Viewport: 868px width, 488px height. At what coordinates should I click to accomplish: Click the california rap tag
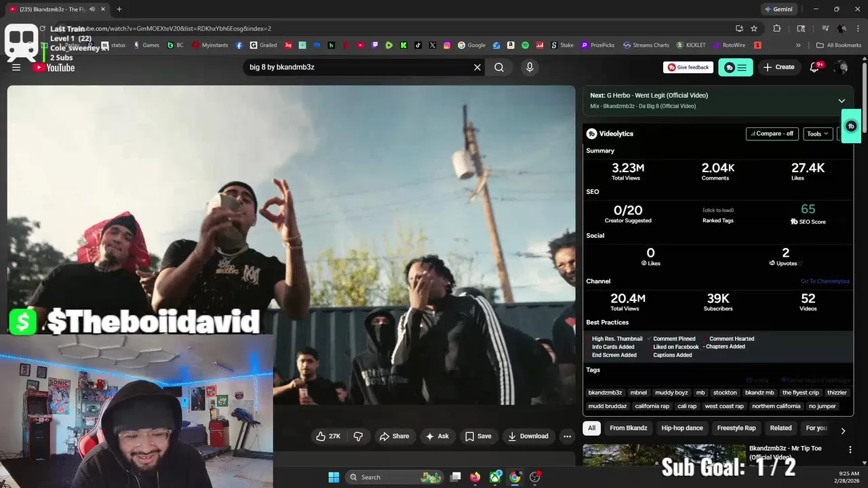click(652, 406)
